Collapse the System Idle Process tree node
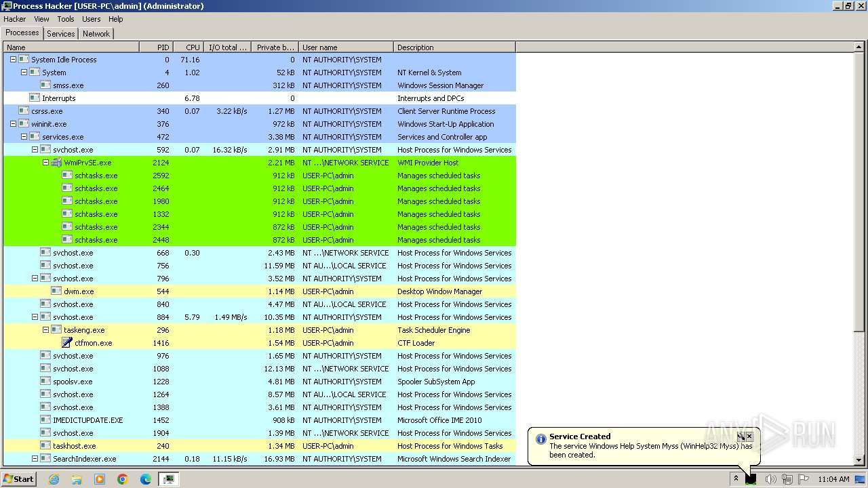Viewport: 868px width, 488px height. point(13,60)
